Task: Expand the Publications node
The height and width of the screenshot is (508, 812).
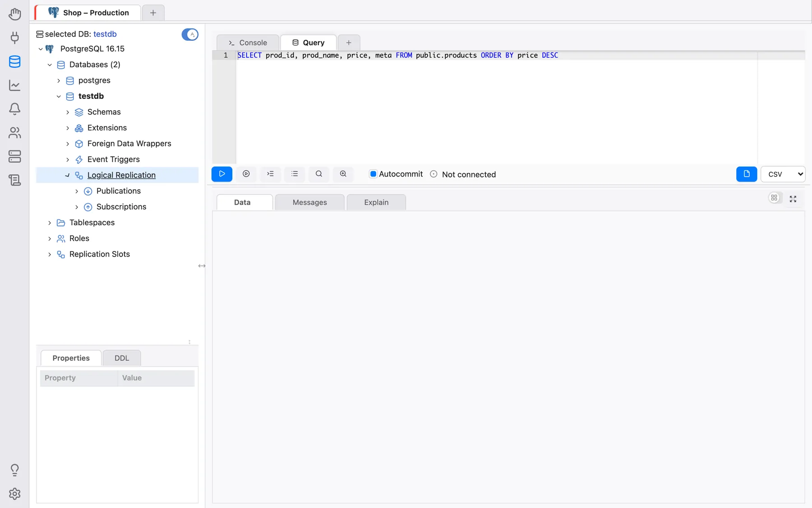Action: [77, 191]
